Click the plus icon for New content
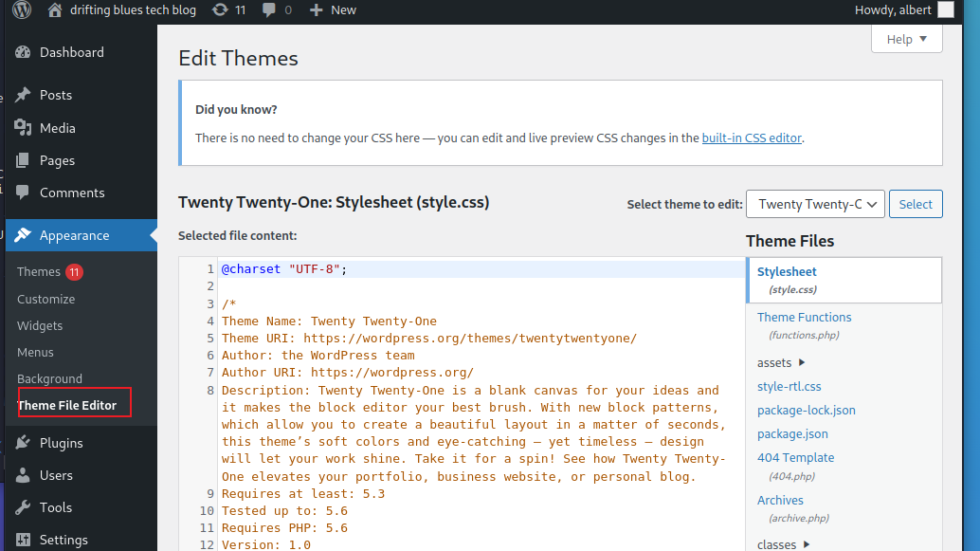The image size is (980, 551). 317,9
